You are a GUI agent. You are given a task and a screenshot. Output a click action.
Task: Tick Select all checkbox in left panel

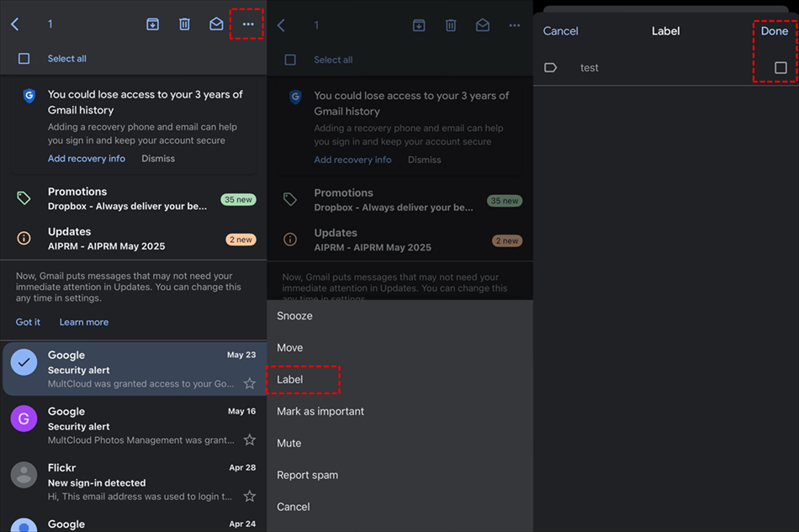[x=24, y=59]
